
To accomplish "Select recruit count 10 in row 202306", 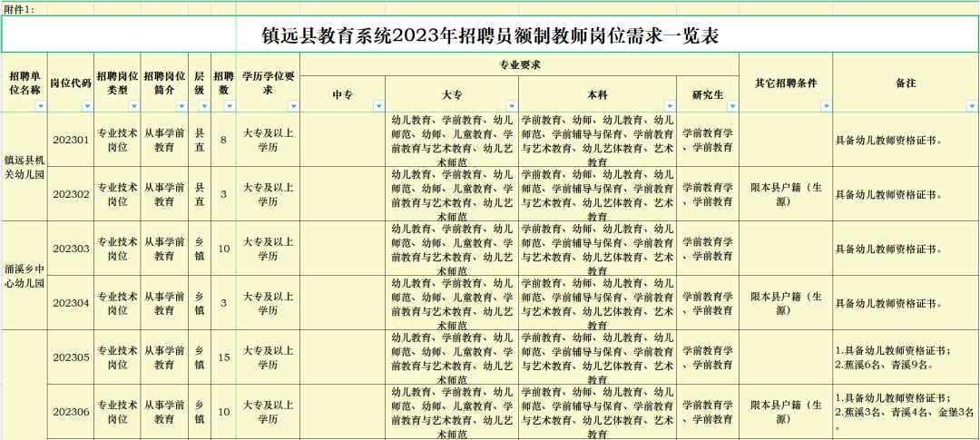I will tap(224, 412).
